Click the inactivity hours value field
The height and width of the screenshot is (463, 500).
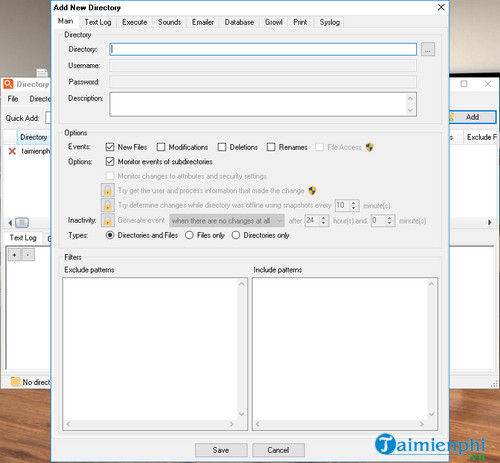tap(312, 221)
